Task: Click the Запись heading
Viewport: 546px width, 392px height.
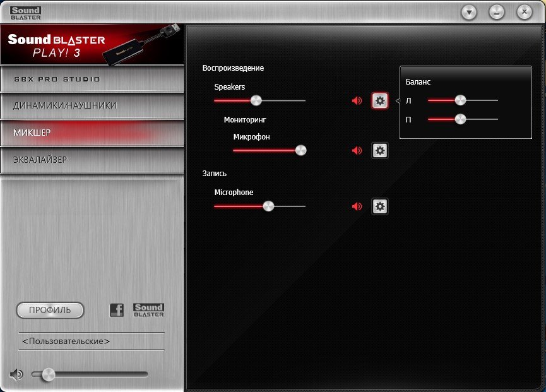Action: click(x=215, y=174)
